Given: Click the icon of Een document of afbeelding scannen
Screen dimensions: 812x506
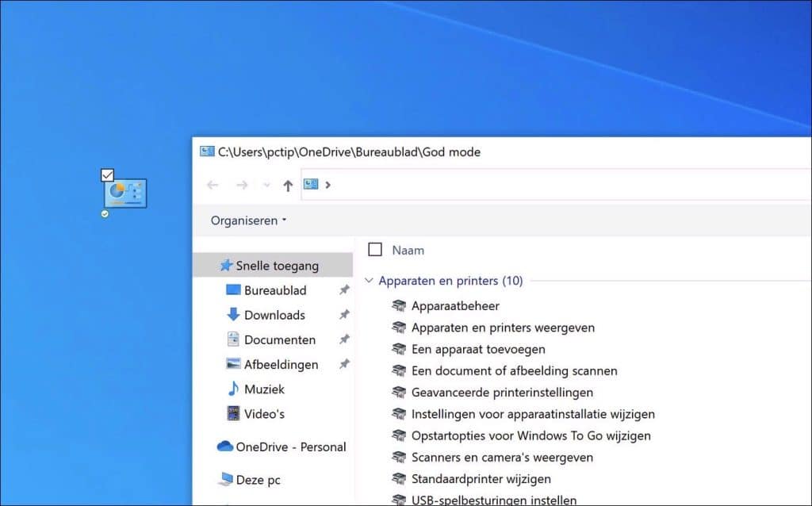Looking at the screenshot, I should (399, 371).
